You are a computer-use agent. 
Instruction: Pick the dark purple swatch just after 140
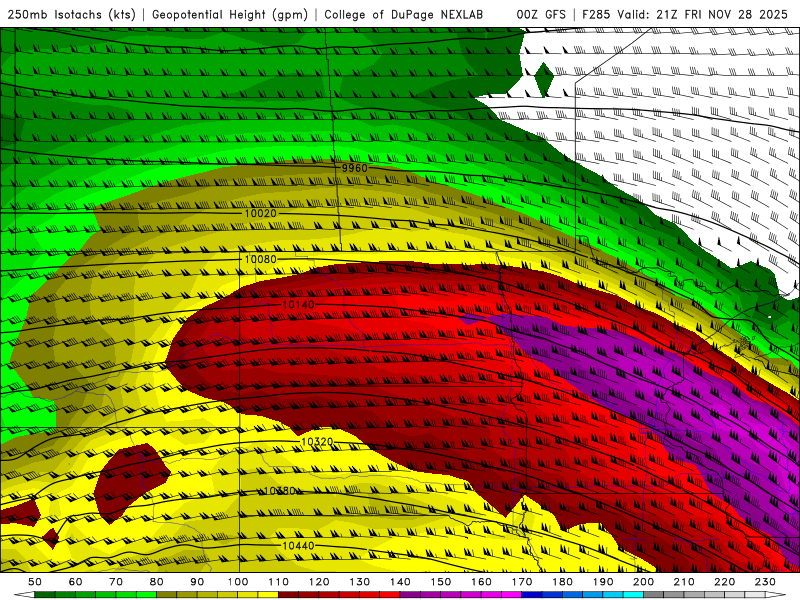(410, 595)
